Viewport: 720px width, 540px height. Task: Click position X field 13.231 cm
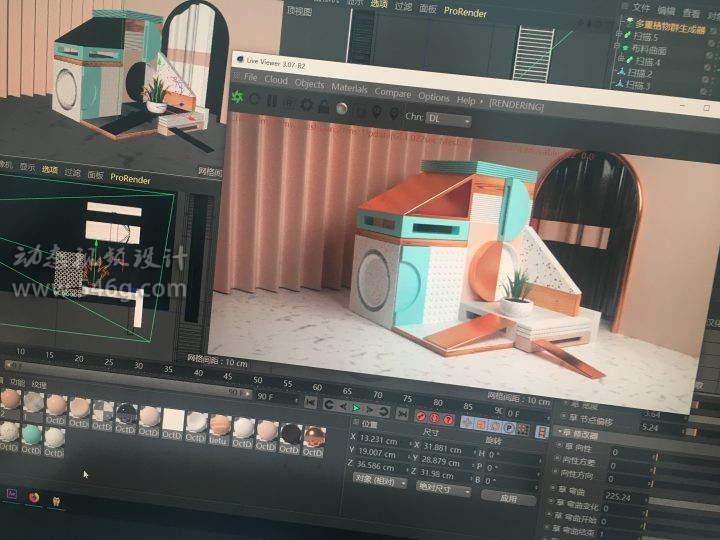pos(381,440)
